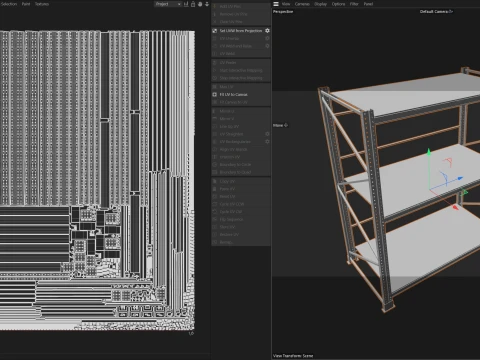Click the UV Straighten icon
Viewport: 480px width, 360px height.
[215, 134]
